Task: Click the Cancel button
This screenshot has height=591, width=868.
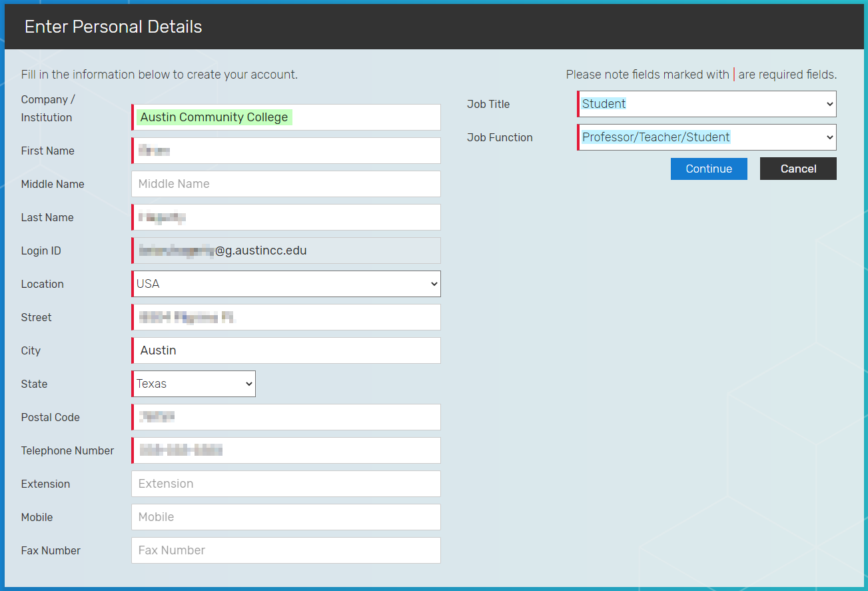Action: click(x=798, y=169)
